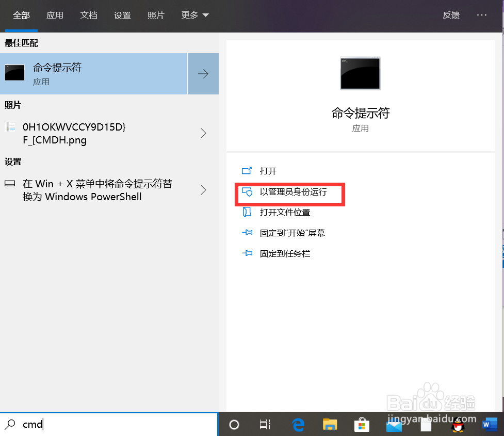Click the 命令提示符 app thumbnail preview
504x436 pixels.
click(360, 73)
